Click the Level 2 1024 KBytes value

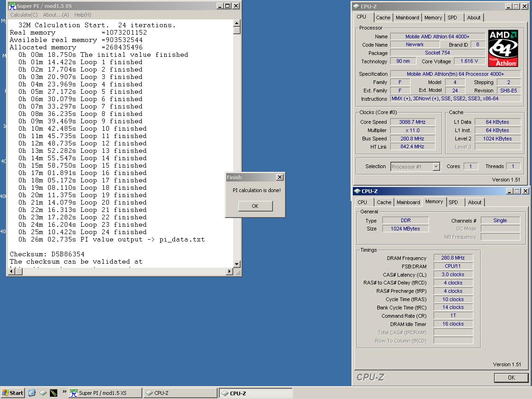pos(497,139)
